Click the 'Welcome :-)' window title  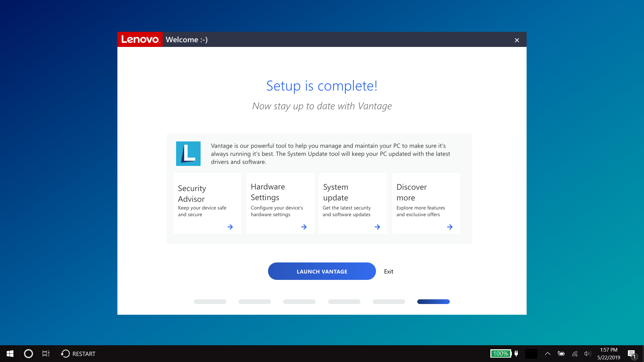pos(186,40)
